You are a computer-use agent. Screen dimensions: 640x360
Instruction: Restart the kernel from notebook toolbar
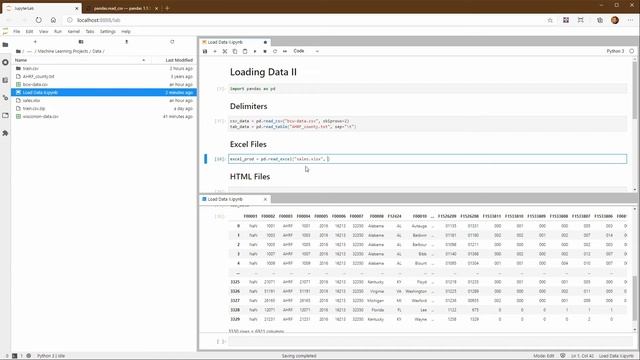coord(275,51)
